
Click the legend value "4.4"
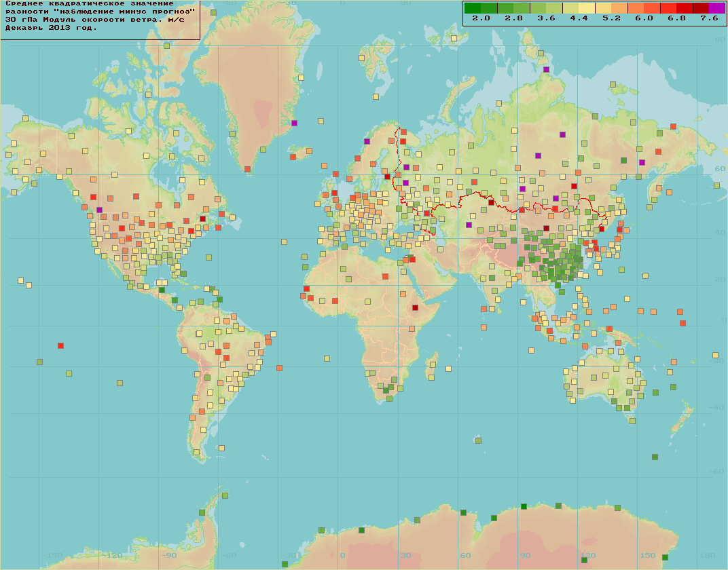[579, 18]
